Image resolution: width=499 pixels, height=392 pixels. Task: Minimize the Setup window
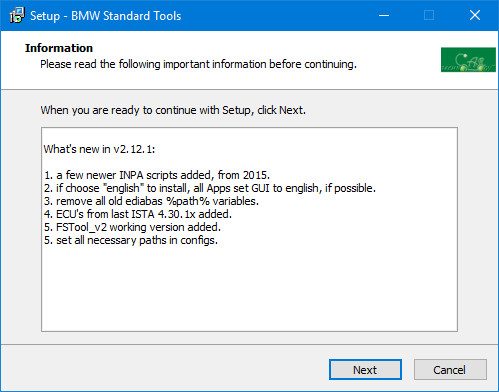coord(384,15)
